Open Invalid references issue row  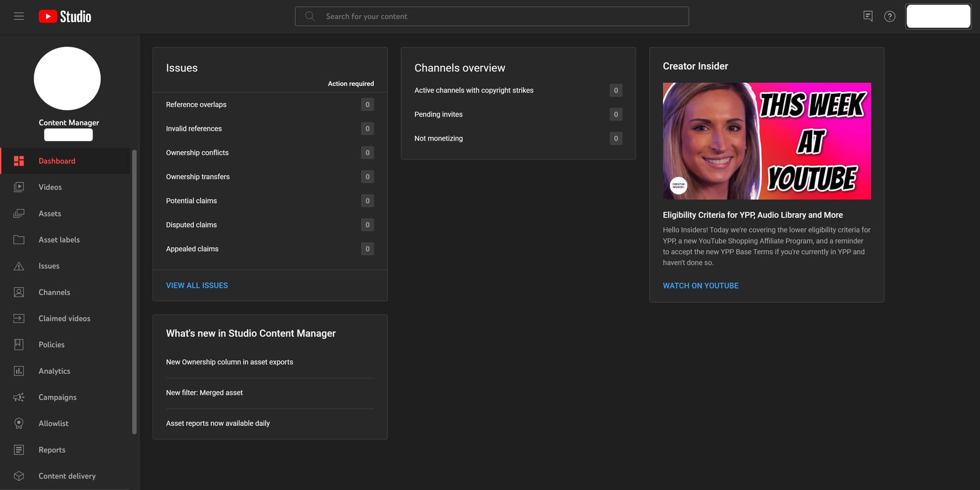tap(270, 129)
